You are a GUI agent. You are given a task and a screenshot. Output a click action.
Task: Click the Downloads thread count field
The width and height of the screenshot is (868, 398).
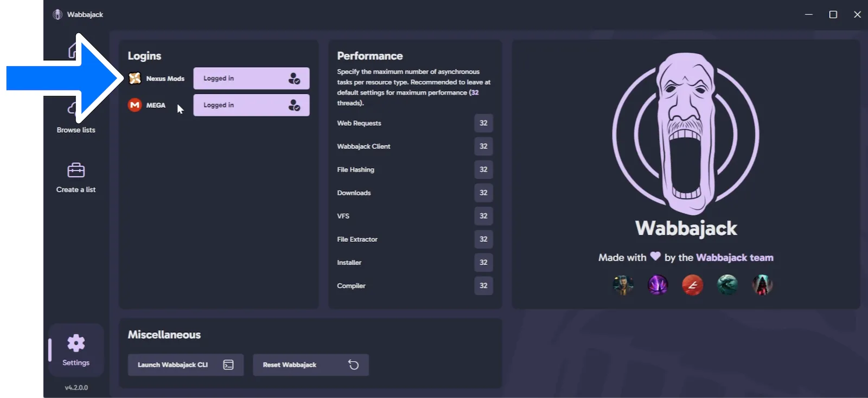click(483, 193)
